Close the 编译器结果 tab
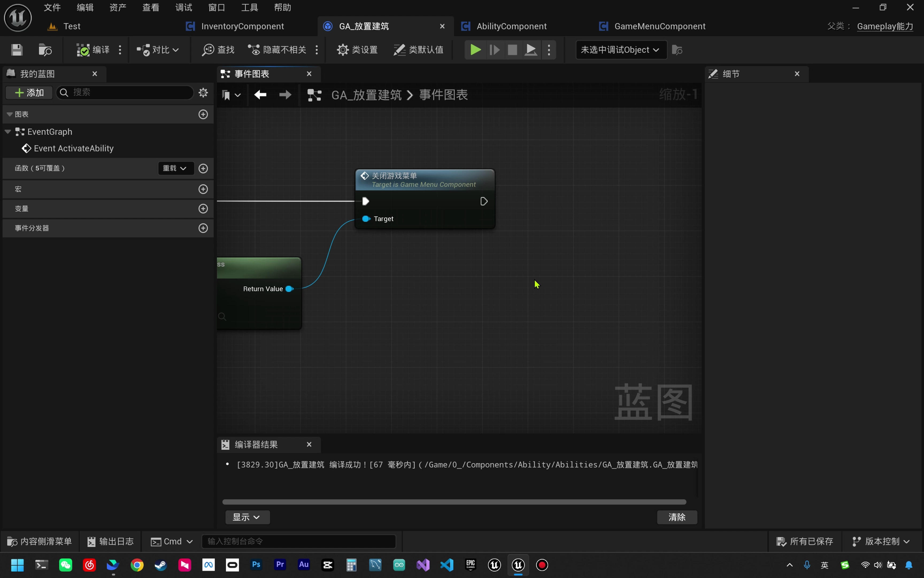 click(x=309, y=444)
